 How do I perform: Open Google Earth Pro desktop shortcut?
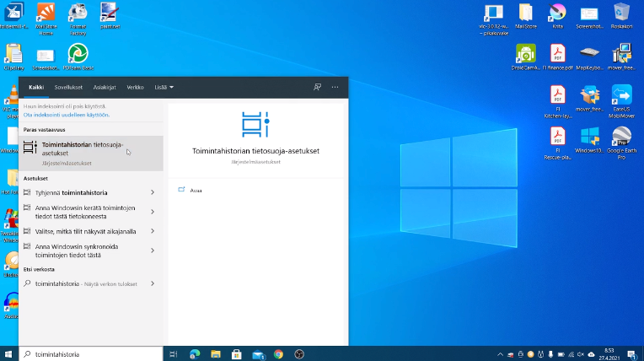coord(622,138)
